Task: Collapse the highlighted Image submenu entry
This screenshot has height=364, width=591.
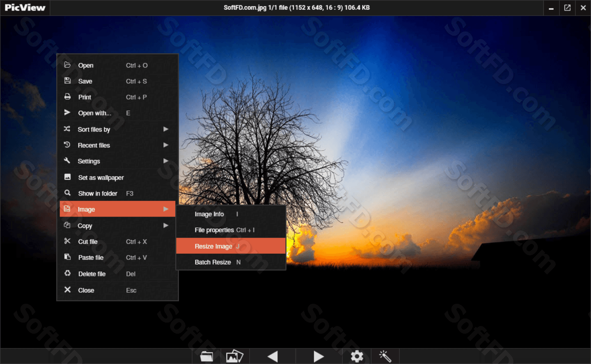Action: pyautogui.click(x=117, y=209)
